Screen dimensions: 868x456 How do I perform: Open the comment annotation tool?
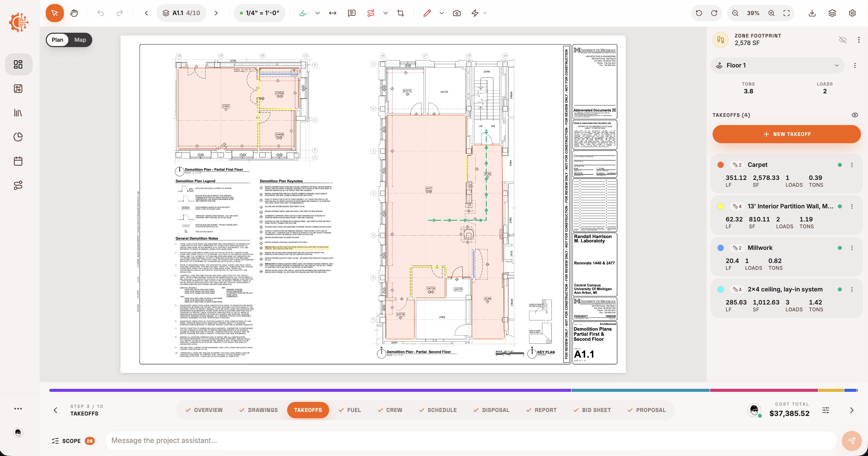(x=352, y=13)
